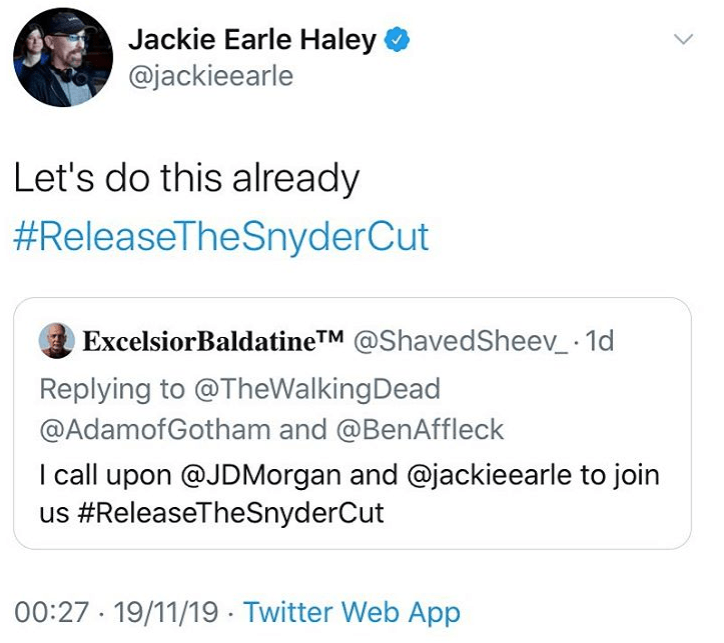The image size is (724, 643).
Task: Open the tweet options chevron menu
Action: click(x=684, y=40)
